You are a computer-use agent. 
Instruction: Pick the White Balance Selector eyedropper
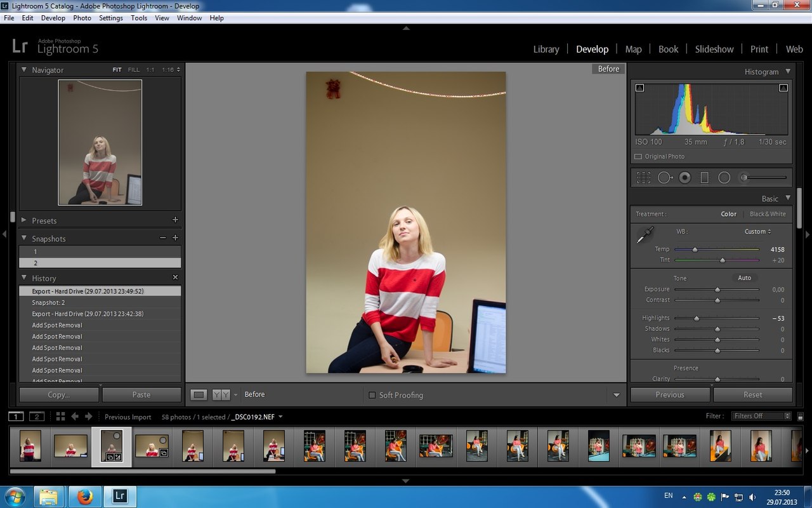pos(645,236)
